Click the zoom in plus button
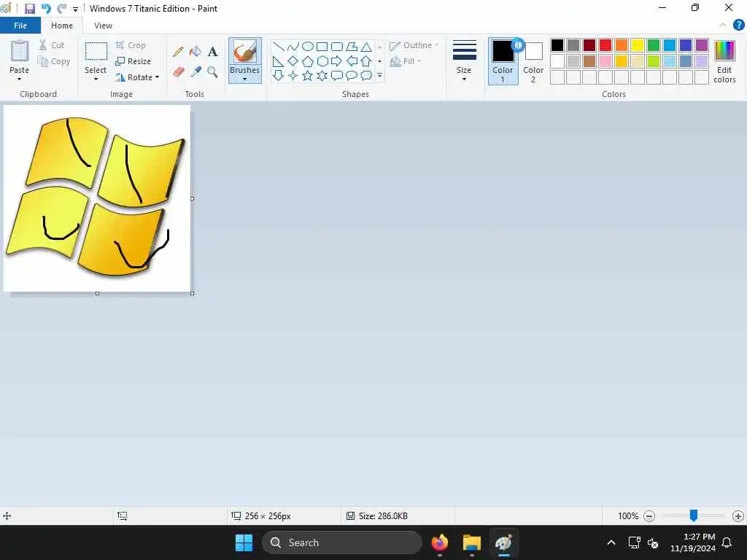This screenshot has height=560, width=747. coord(738,516)
